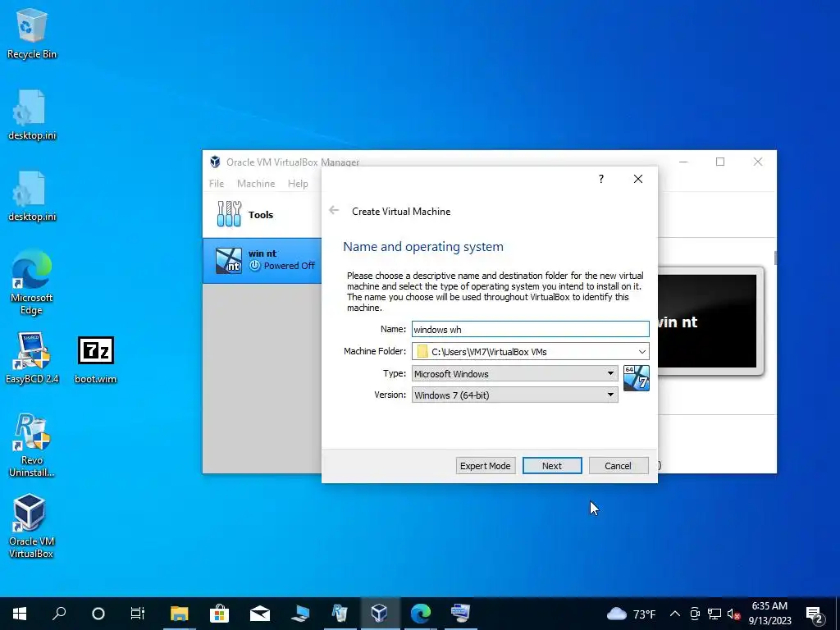Open Microsoft Edge desktop shortcut
The width and height of the screenshot is (840, 630).
click(x=32, y=282)
